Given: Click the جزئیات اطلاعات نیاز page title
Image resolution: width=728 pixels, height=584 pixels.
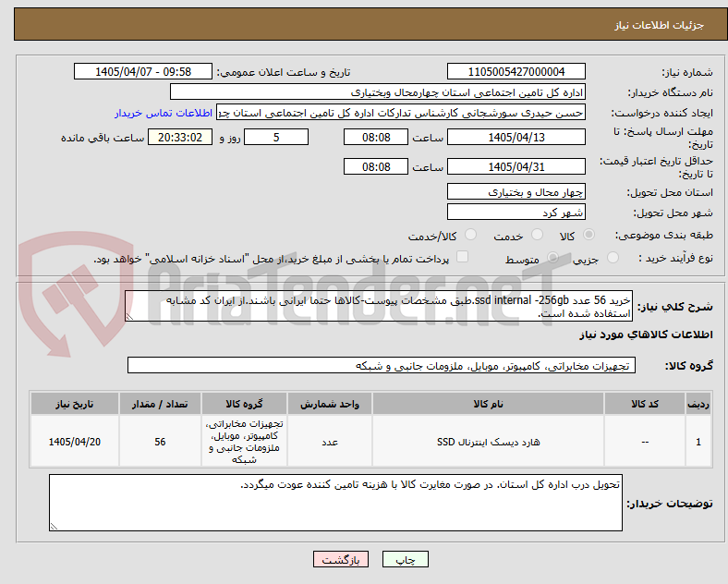Looking at the screenshot, I should 660,25.
